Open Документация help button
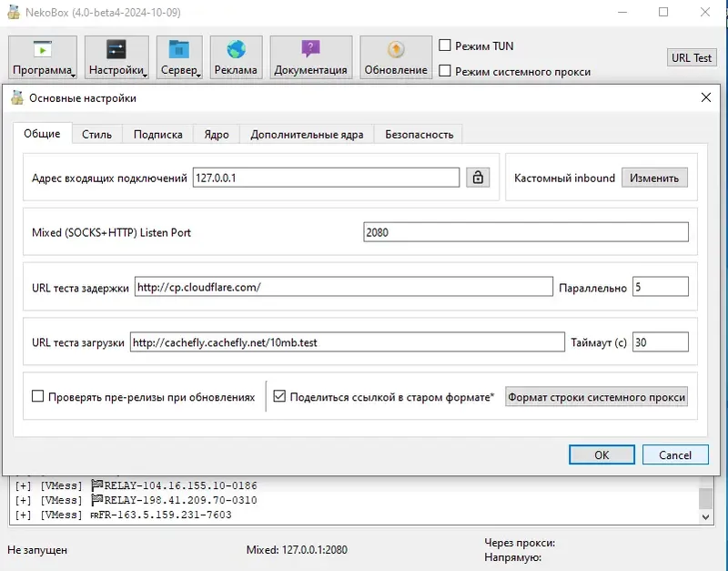 coord(311,57)
